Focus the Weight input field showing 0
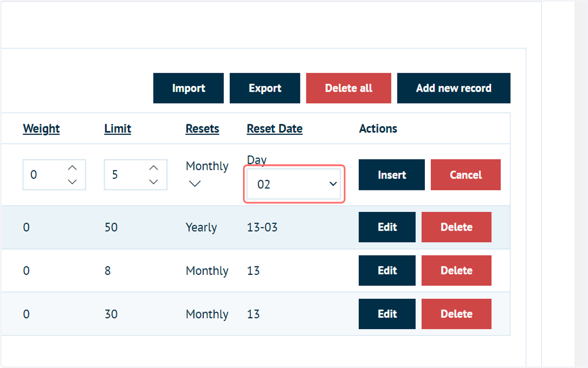Screen dimensions: 588x368 tap(54, 175)
